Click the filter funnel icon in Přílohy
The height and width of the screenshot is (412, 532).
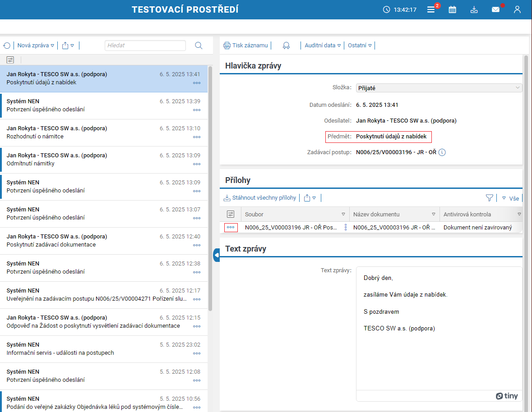pyautogui.click(x=489, y=198)
